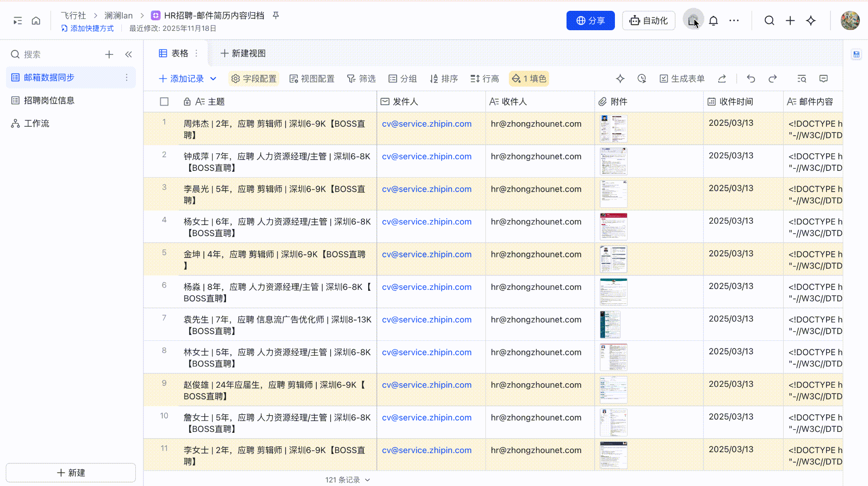This screenshot has width=868, height=486.
Task: Open the comments icon in toolbar
Action: coord(823,79)
